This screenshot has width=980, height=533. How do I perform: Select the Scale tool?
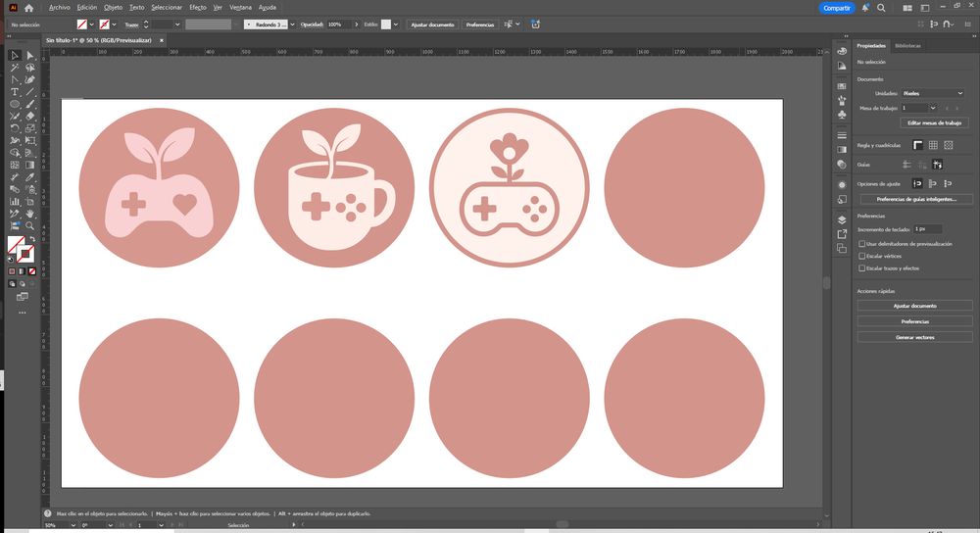(29, 128)
